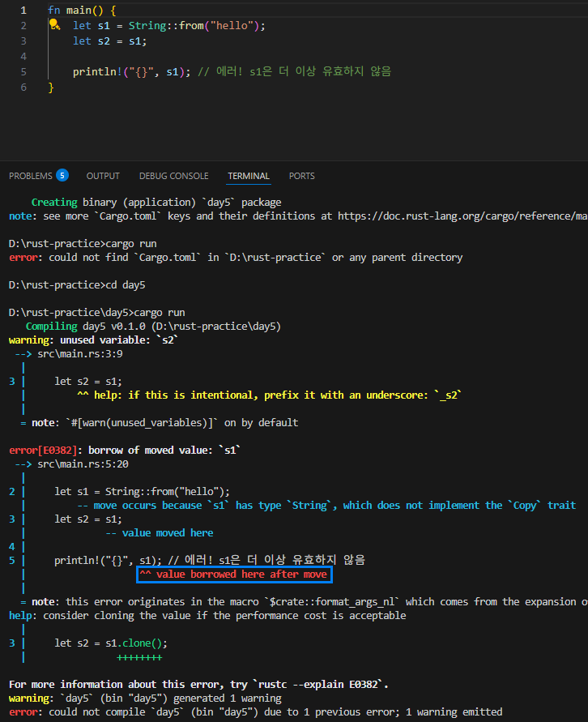Switch to the DEBUG CONSOLE tab
Viewport: 588px width, 722px height.
coord(174,176)
